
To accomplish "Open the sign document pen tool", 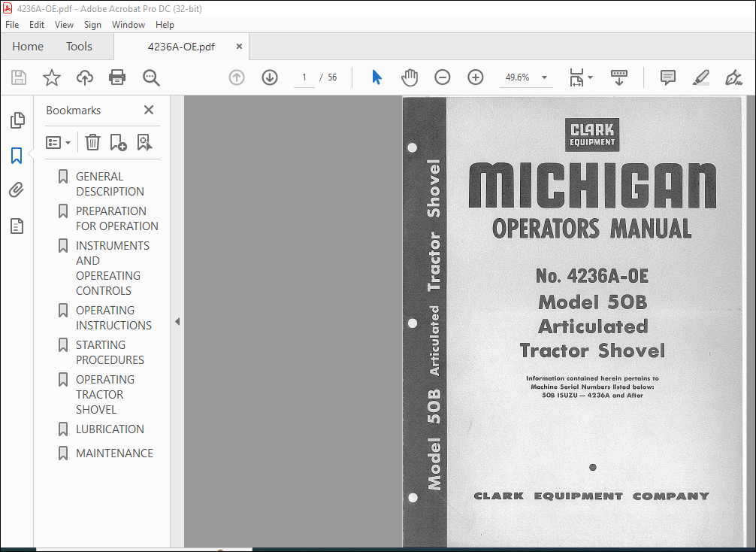I will [x=733, y=77].
